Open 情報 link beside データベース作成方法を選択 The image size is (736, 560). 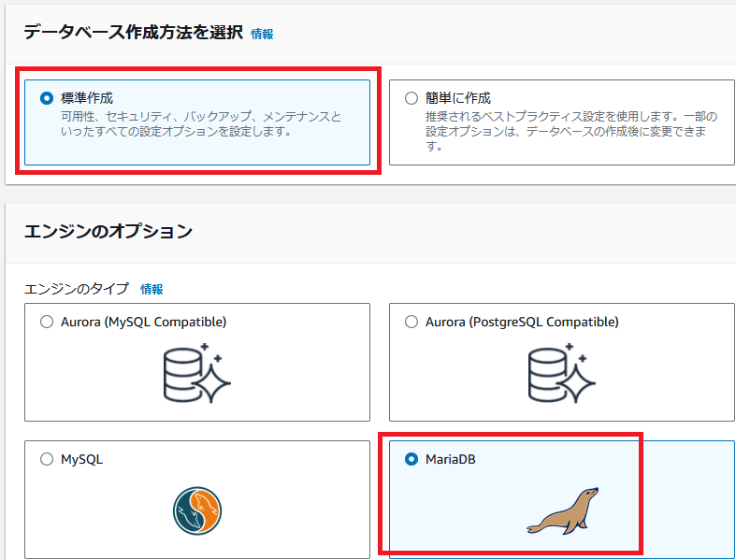point(262,34)
